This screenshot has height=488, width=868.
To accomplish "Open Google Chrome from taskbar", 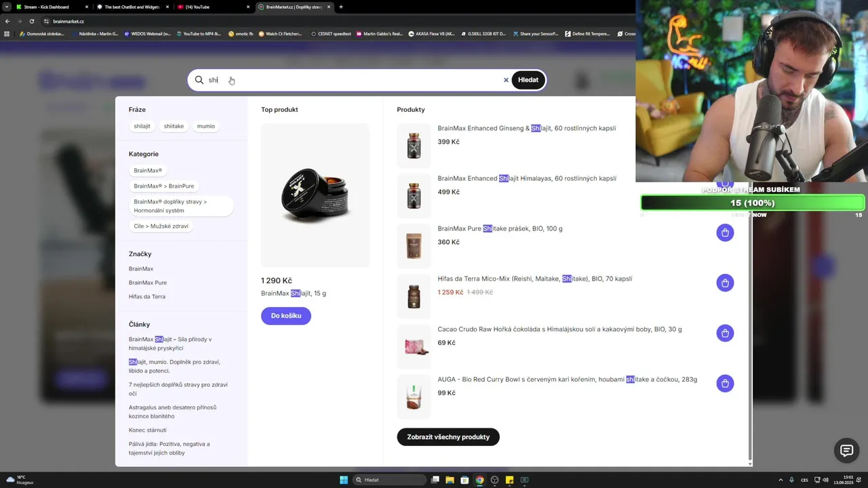I will [479, 480].
